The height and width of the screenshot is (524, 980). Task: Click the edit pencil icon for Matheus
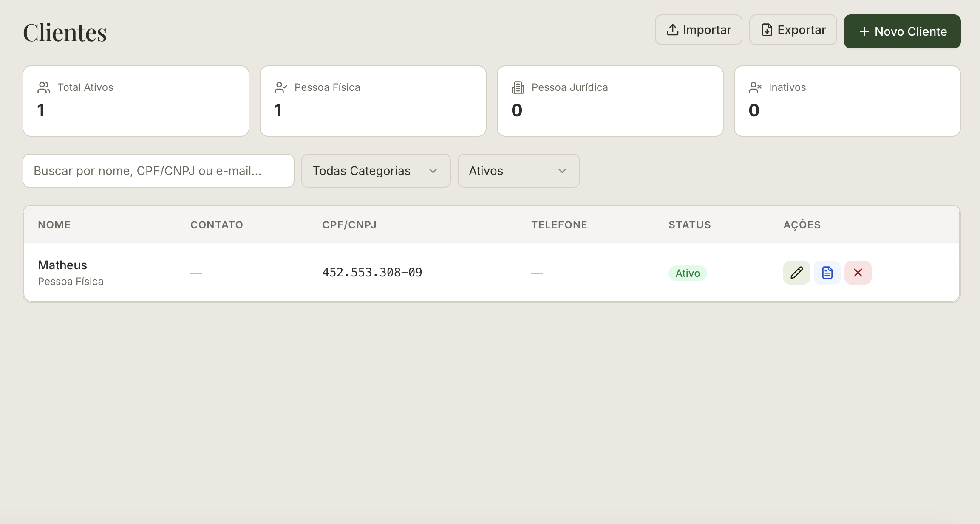(x=796, y=273)
